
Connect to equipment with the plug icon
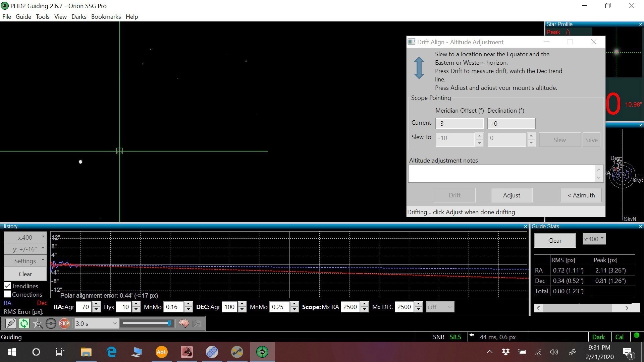pyautogui.click(x=11, y=323)
